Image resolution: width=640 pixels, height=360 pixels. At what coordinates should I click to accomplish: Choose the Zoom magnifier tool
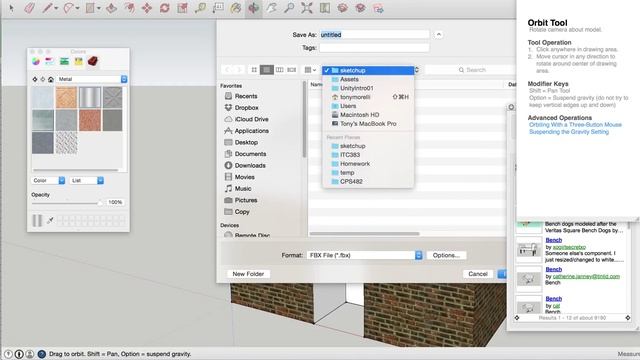click(x=289, y=8)
